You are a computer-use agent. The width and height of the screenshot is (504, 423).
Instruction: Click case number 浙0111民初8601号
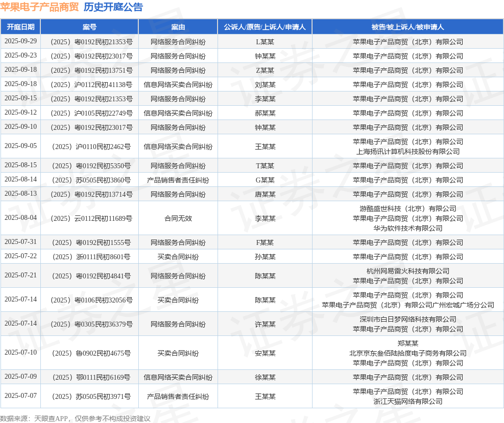(103, 257)
